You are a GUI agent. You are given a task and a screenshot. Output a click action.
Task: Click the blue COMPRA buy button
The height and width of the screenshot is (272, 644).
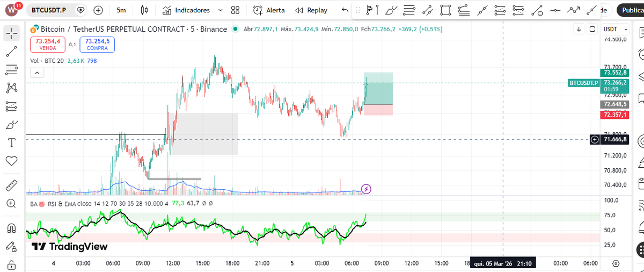97,44
